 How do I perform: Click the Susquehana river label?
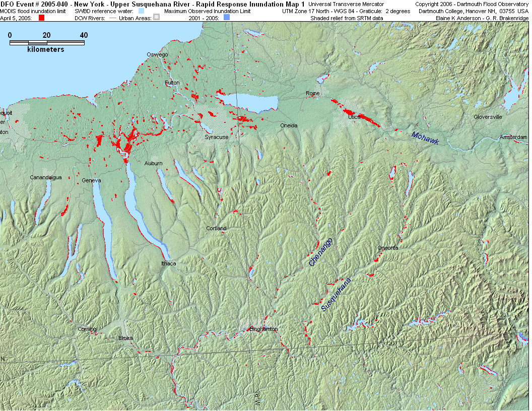click(x=336, y=293)
